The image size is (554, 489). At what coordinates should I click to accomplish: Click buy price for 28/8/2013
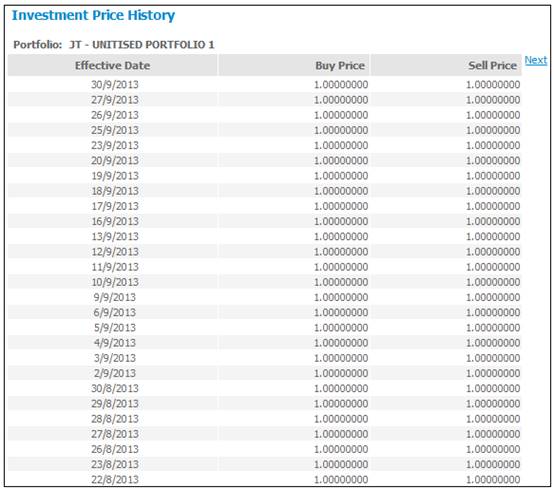[341, 419]
